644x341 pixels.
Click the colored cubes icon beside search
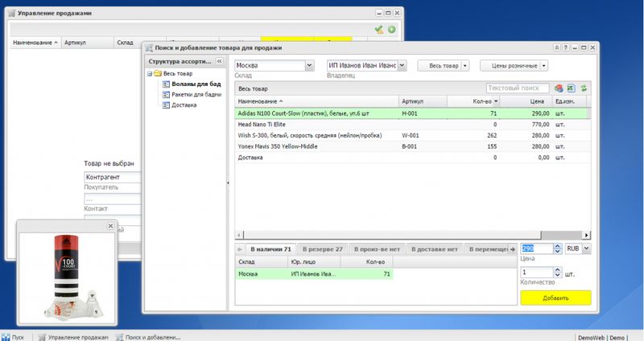(x=559, y=88)
